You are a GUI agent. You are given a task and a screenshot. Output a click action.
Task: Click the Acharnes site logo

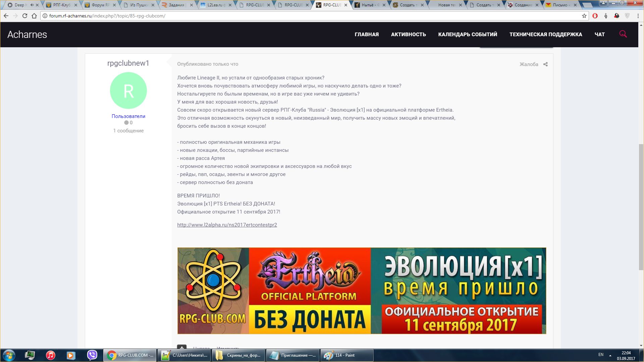[x=27, y=35]
